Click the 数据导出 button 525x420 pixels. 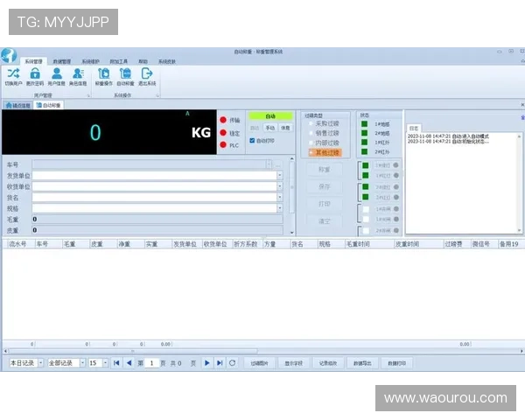[362, 362]
